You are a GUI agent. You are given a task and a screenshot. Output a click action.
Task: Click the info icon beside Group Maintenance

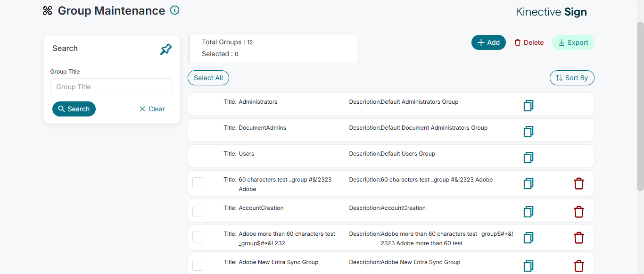coord(175,10)
